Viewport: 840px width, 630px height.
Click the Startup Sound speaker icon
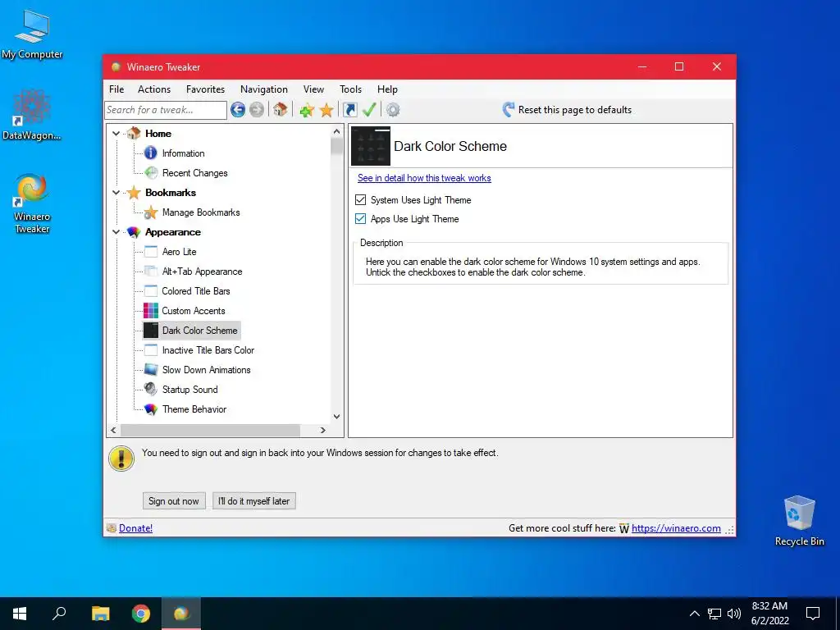click(151, 390)
